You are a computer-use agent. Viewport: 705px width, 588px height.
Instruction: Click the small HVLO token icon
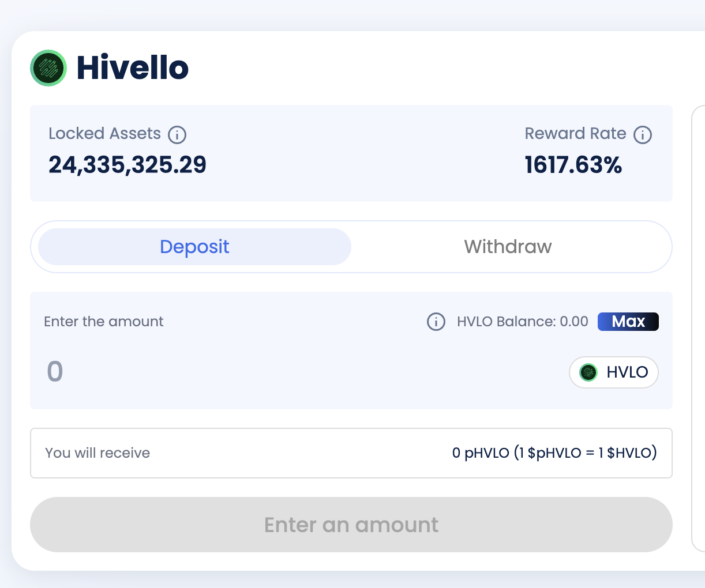pos(588,372)
